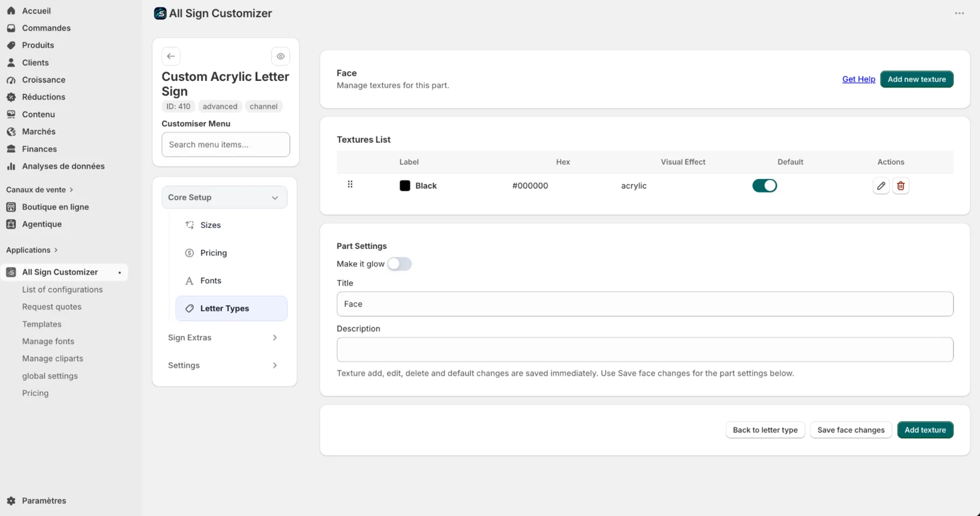Image resolution: width=980 pixels, height=516 pixels.
Task: Expand the Settings section in customiser menu
Action: click(225, 365)
